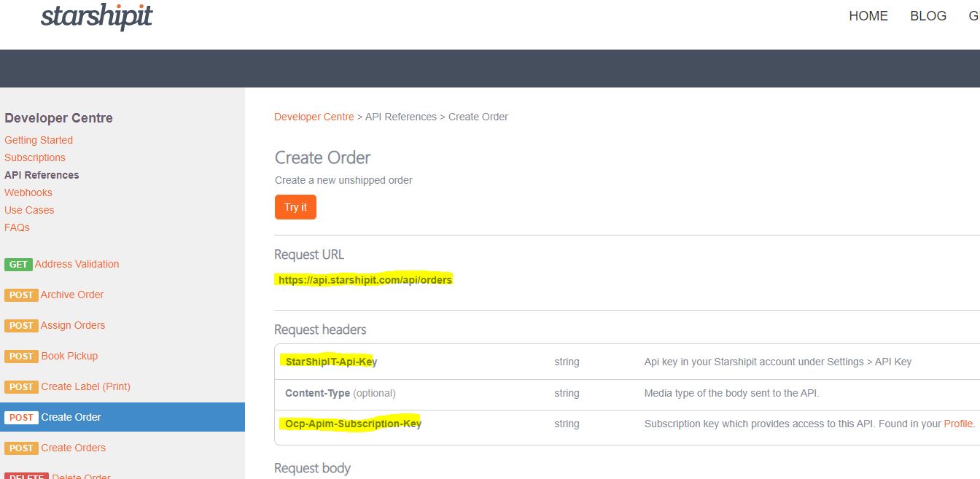This screenshot has width=980, height=479.
Task: Choose POST Book Pickup endpoint
Action: [69, 356]
